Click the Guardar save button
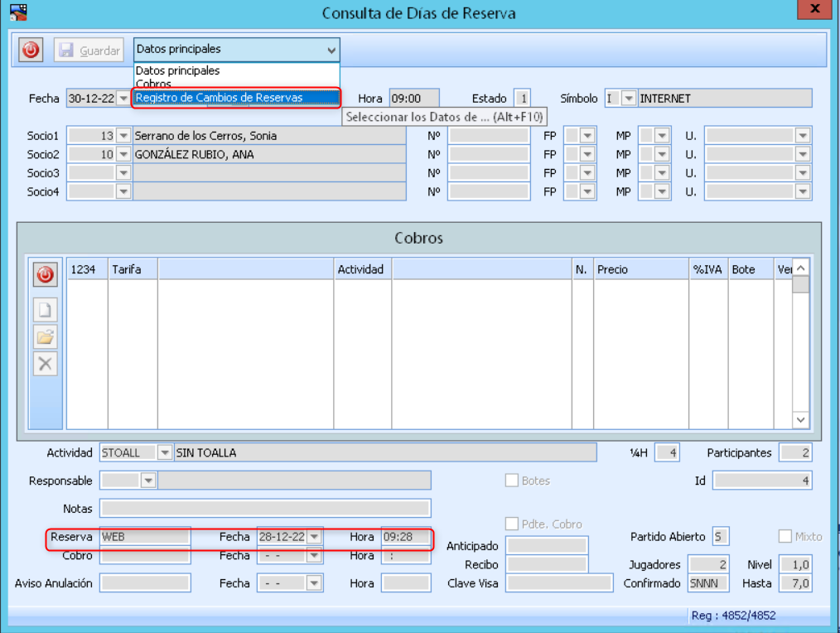The height and width of the screenshot is (633, 840). 89,51
